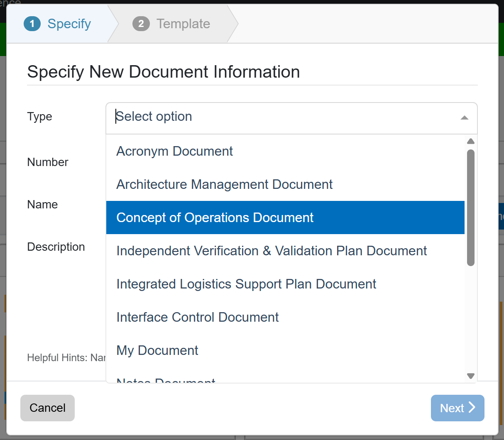Viewport: 504px width, 440px height.
Task: Switch to the Template wizard step
Action: point(183,24)
